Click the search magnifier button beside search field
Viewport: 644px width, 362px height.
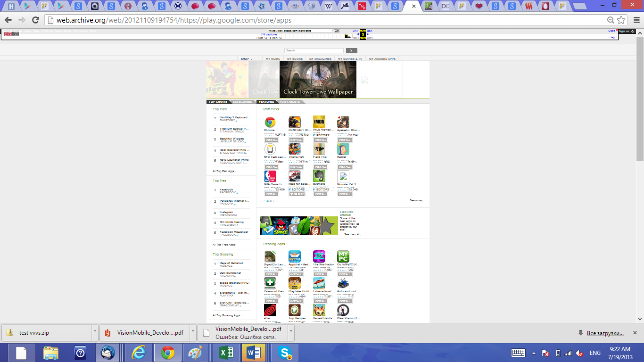(352, 50)
